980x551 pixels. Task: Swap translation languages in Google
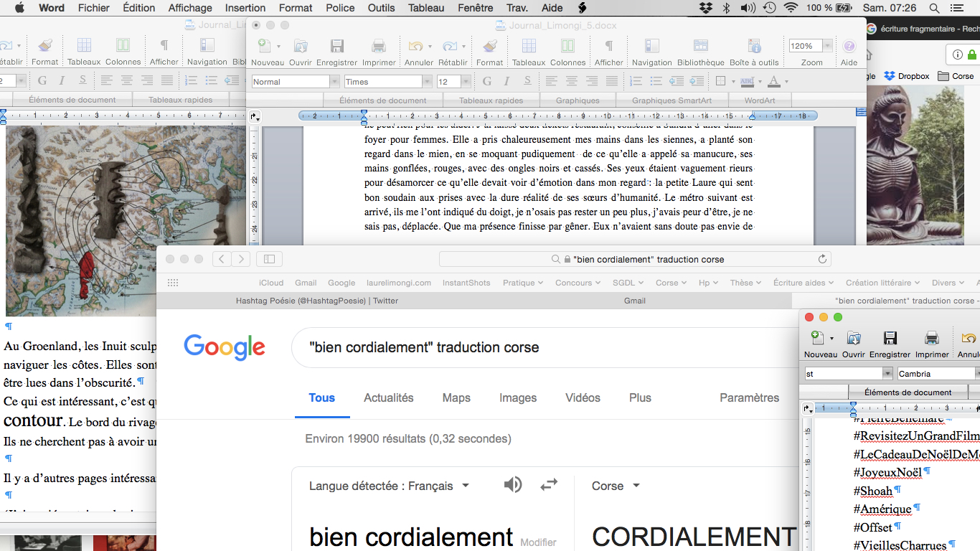[x=549, y=485]
